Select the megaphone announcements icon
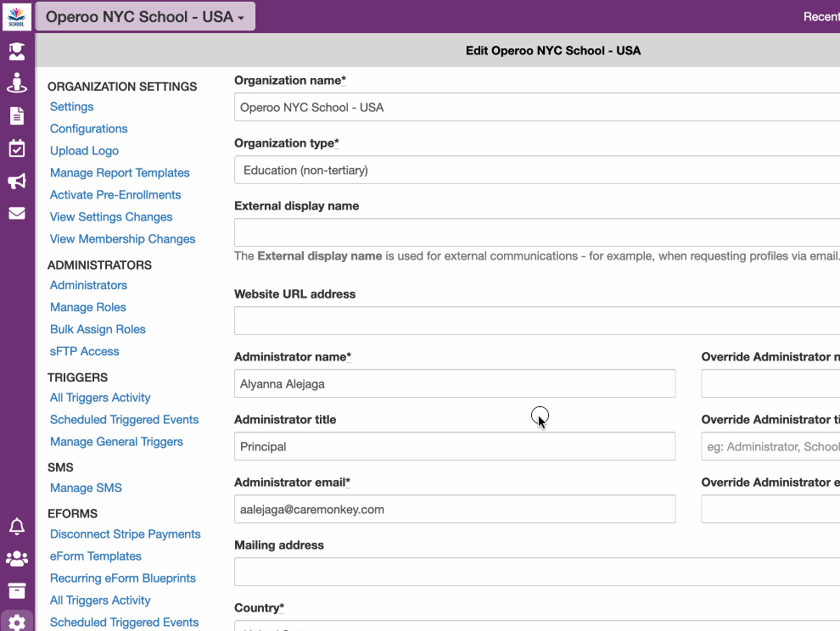Screen dimensions: 840x631 pos(17,181)
